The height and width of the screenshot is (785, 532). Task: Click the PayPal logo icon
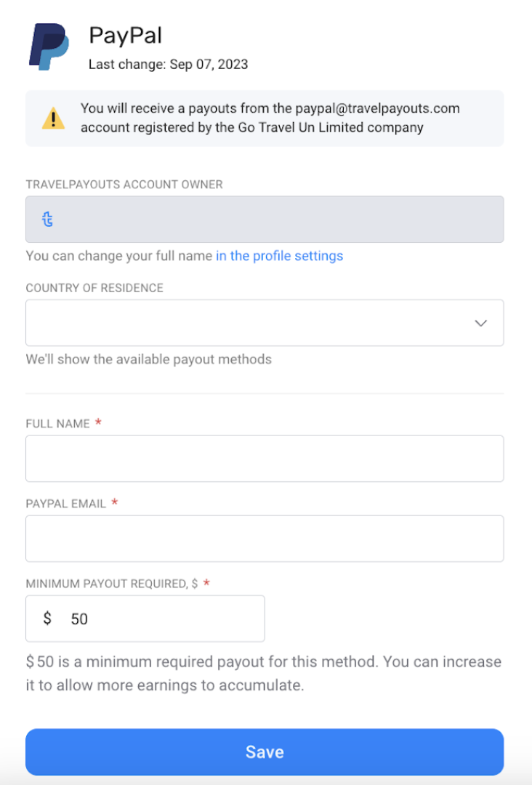pos(49,47)
